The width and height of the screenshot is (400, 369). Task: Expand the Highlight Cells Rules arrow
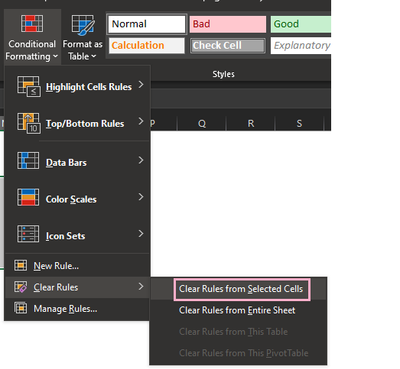(141, 85)
